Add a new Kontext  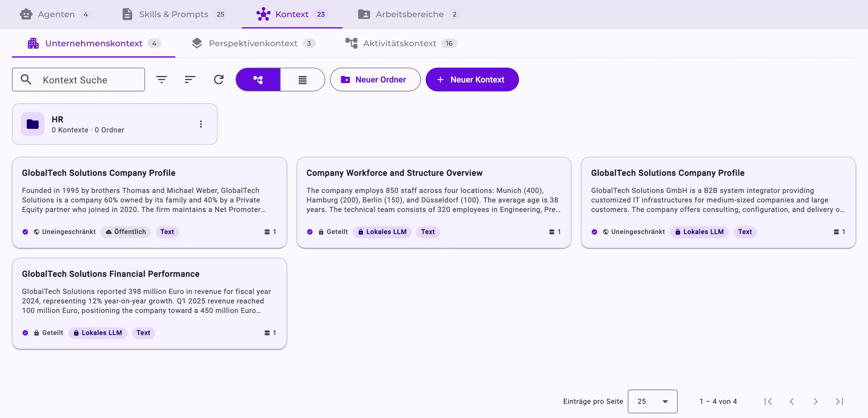coord(472,80)
